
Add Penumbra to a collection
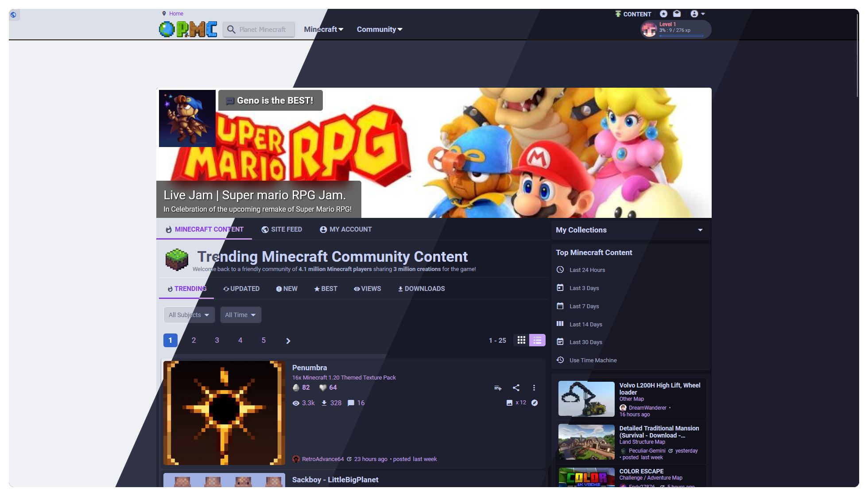(x=498, y=388)
